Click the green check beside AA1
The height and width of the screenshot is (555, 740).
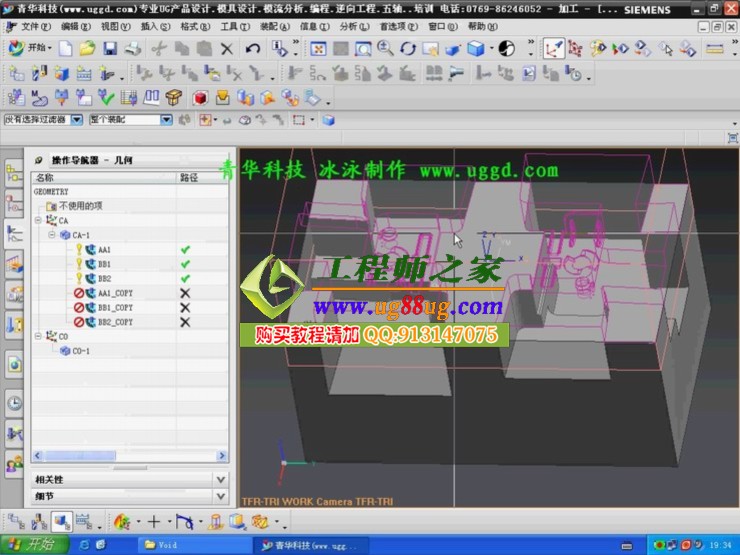(x=185, y=249)
